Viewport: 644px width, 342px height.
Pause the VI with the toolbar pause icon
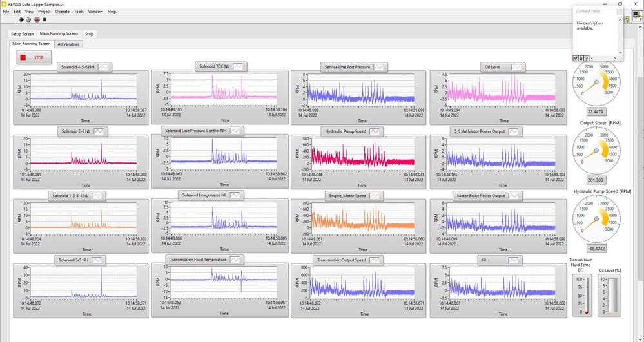tap(44, 19)
